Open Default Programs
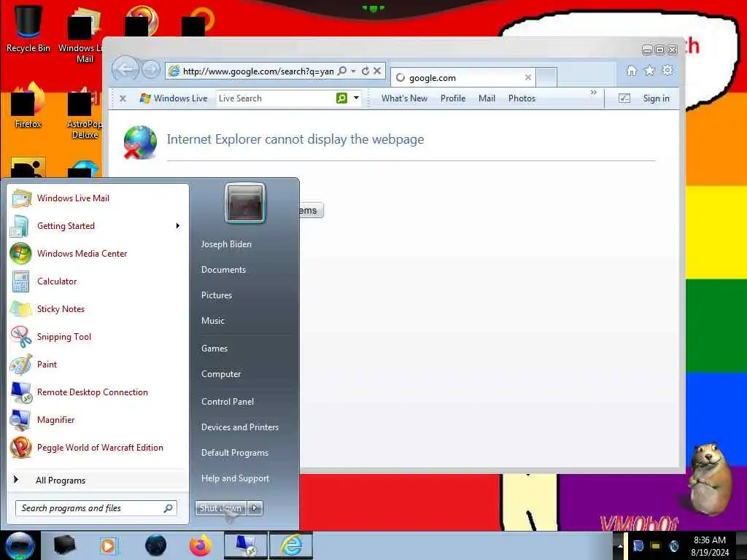747x560 pixels. pos(234,452)
